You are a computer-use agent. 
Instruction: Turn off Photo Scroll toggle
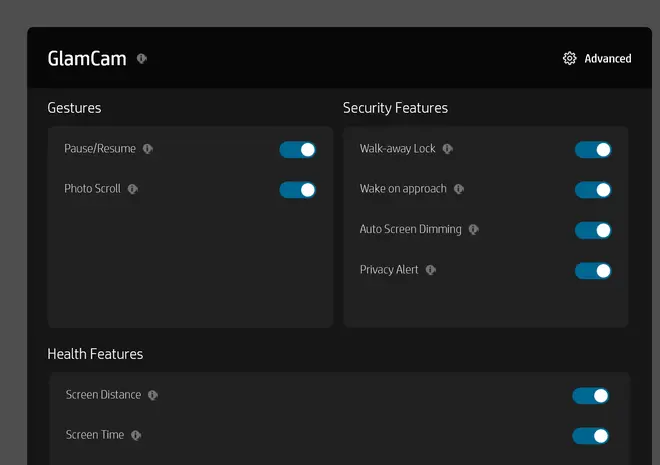(298, 190)
